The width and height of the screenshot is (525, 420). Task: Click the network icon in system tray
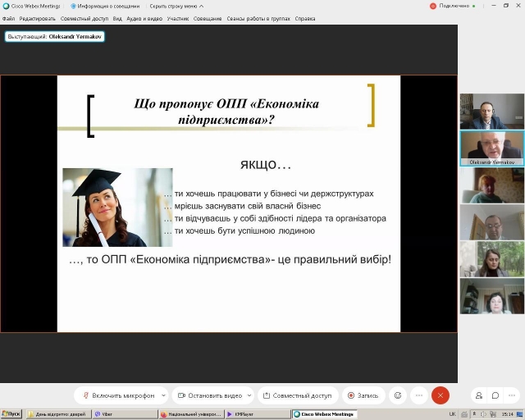point(494,414)
